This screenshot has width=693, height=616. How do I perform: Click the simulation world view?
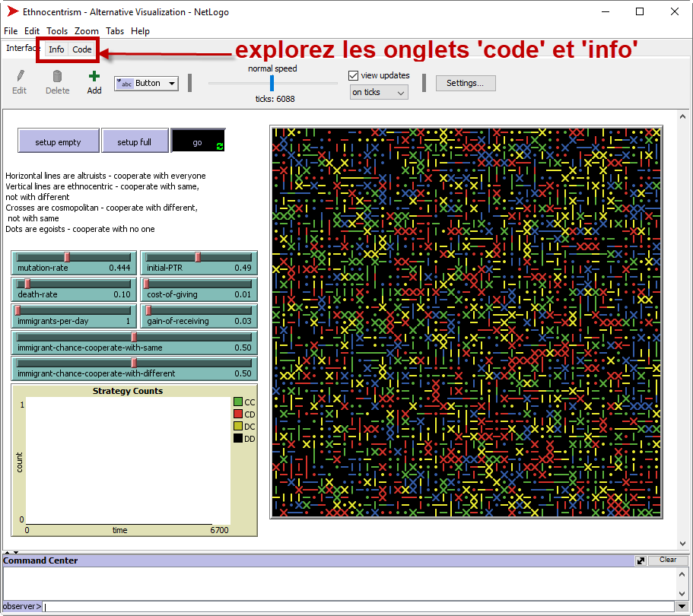coord(466,322)
